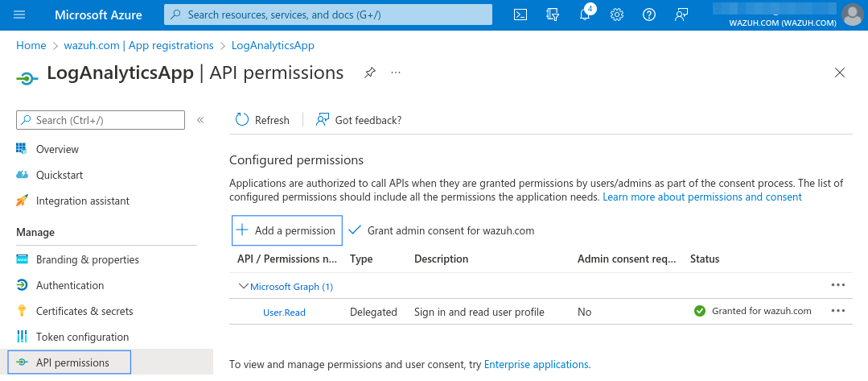Click the Integration assistant rocket icon
The height and width of the screenshot is (381, 868).
[22, 201]
